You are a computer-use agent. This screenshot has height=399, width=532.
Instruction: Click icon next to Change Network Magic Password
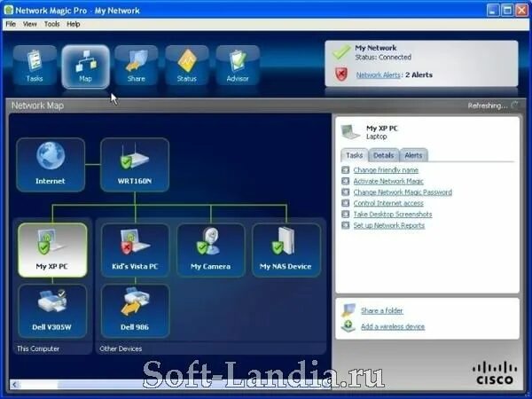coord(346,192)
